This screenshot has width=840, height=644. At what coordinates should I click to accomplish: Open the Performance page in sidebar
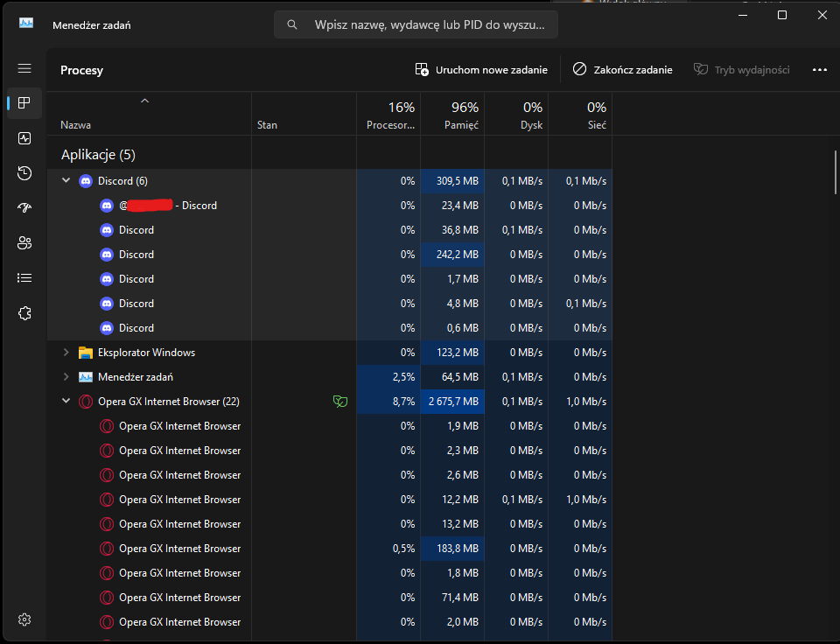click(24, 138)
